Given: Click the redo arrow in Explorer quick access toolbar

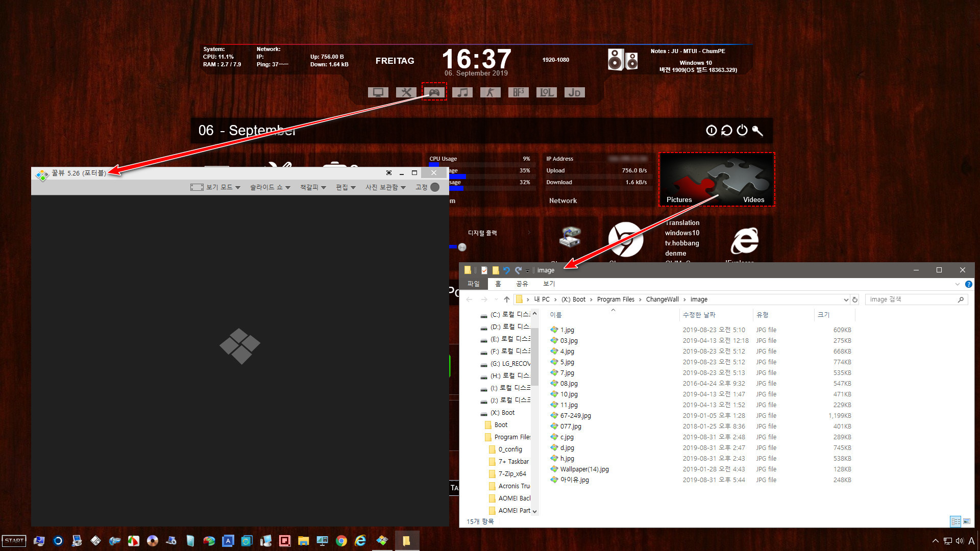Looking at the screenshot, I should click(x=518, y=270).
